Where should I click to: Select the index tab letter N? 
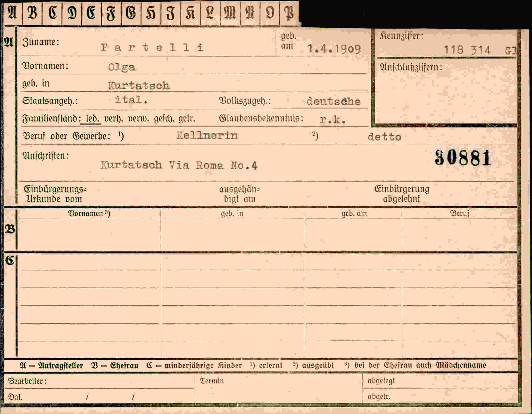click(250, 13)
